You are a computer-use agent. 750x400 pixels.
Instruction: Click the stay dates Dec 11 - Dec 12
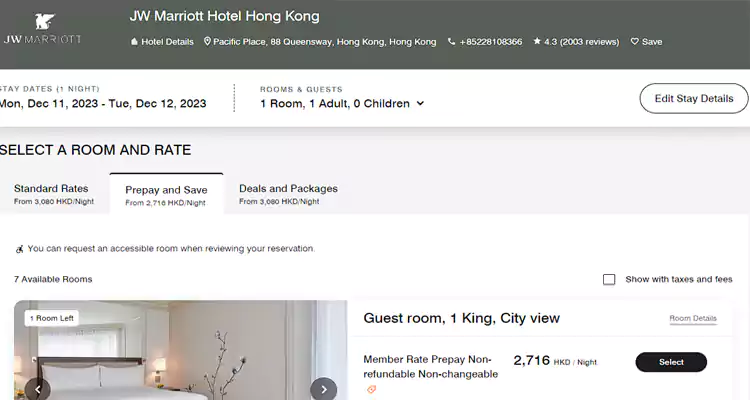click(103, 103)
